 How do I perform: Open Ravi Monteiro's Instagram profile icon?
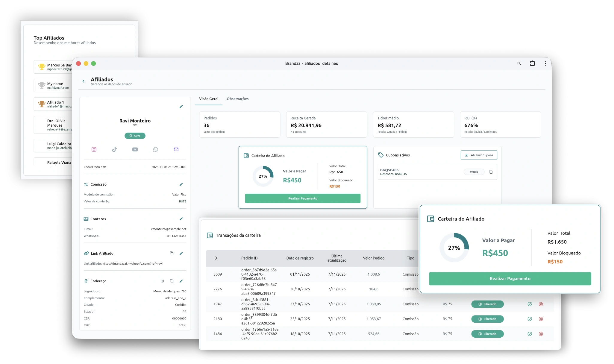[x=94, y=149]
